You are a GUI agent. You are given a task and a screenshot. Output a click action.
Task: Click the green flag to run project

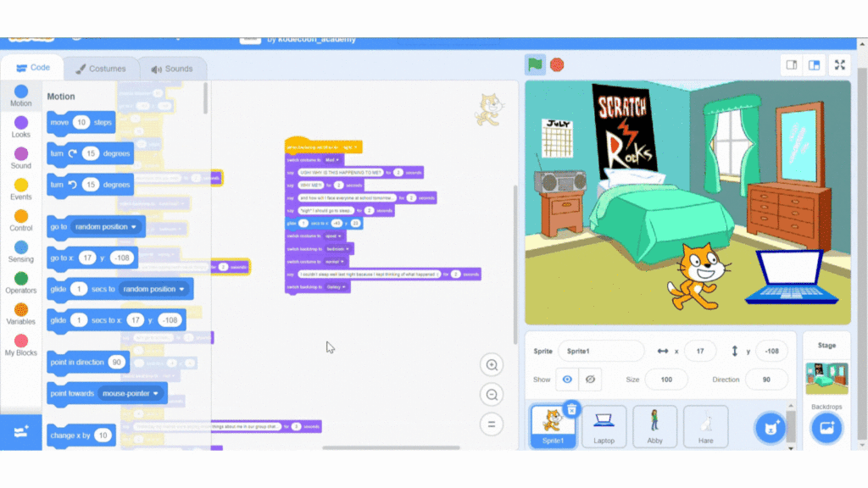point(534,64)
